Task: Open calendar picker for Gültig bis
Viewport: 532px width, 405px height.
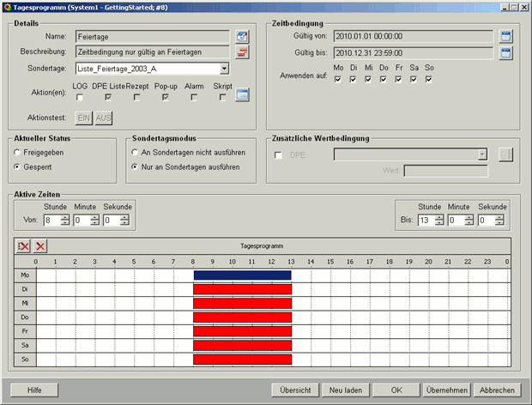Action: pos(506,53)
